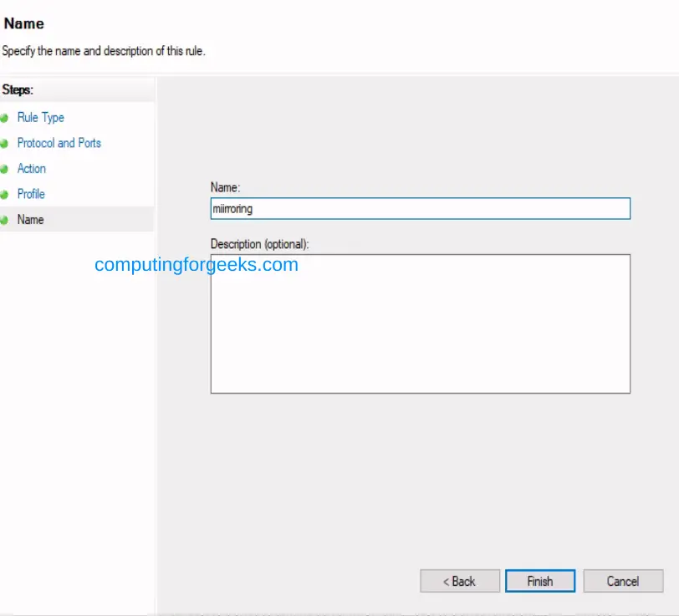Viewport: 679px width, 616px height.
Task: Jump to the Profile step
Action: (31, 194)
